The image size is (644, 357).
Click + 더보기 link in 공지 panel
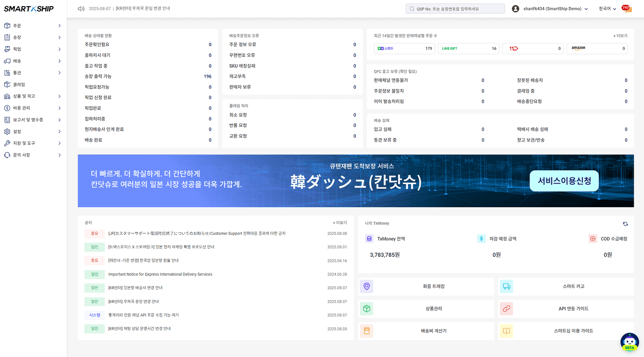340,223
